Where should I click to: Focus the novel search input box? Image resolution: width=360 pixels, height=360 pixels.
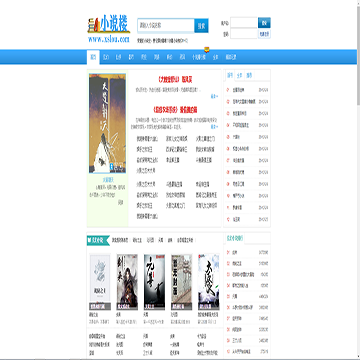(x=166, y=26)
